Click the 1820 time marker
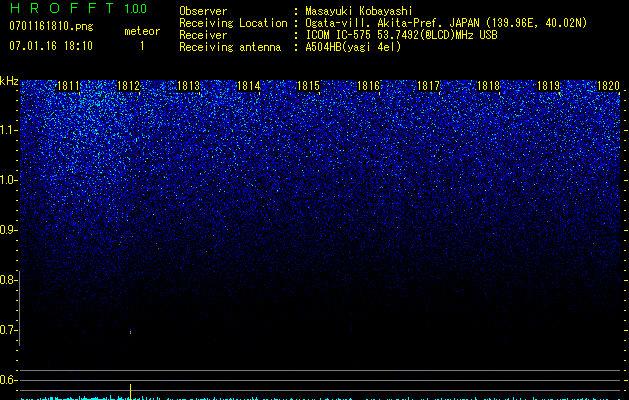Image resolution: width=629 pixels, height=400 pixels. click(609, 86)
